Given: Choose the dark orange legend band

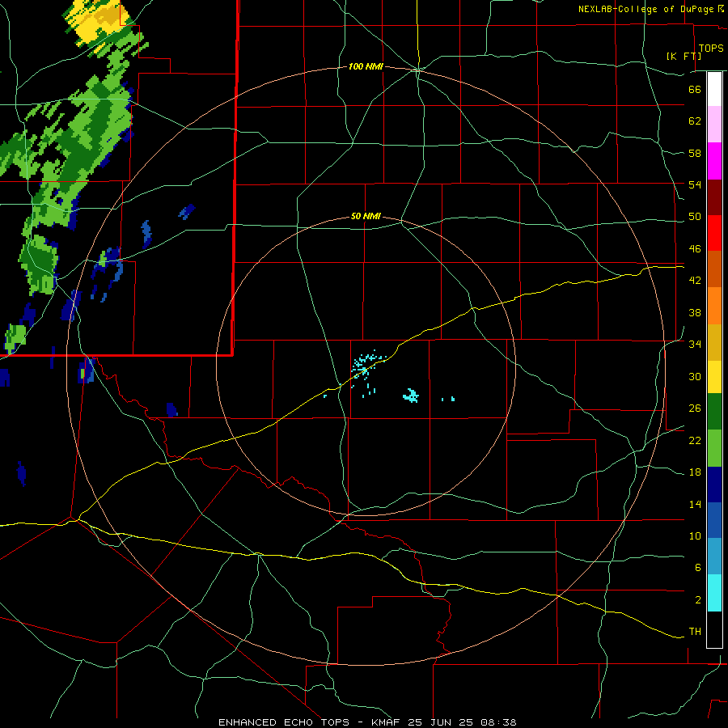Looking at the screenshot, I should (714, 269).
